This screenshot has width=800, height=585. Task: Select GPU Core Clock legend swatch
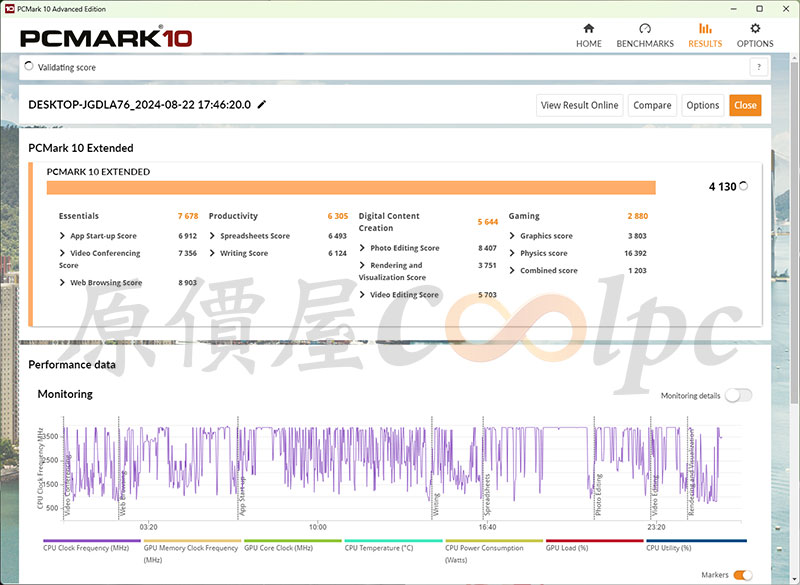tap(293, 541)
